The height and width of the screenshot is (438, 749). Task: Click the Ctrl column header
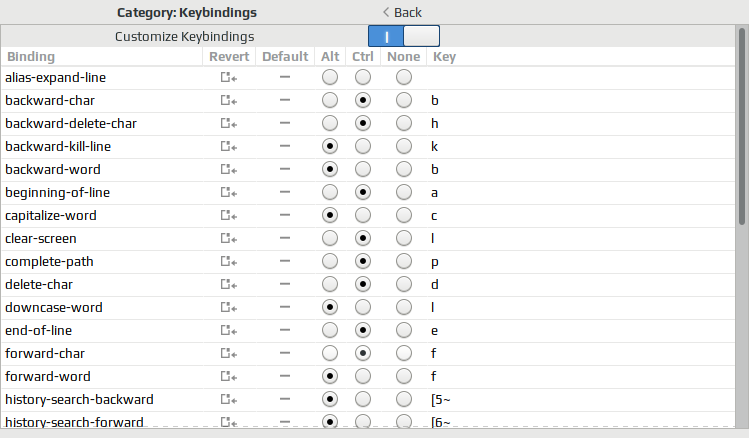coord(363,56)
